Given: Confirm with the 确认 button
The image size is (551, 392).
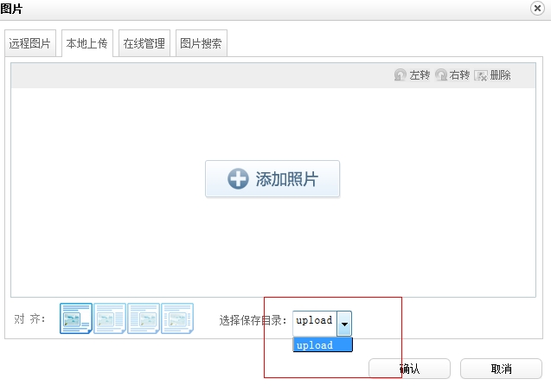Looking at the screenshot, I should 409,369.
